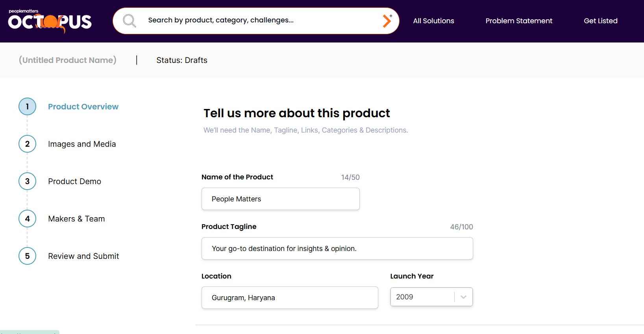
Task: Click the Name of the Product field
Action: [281, 199]
